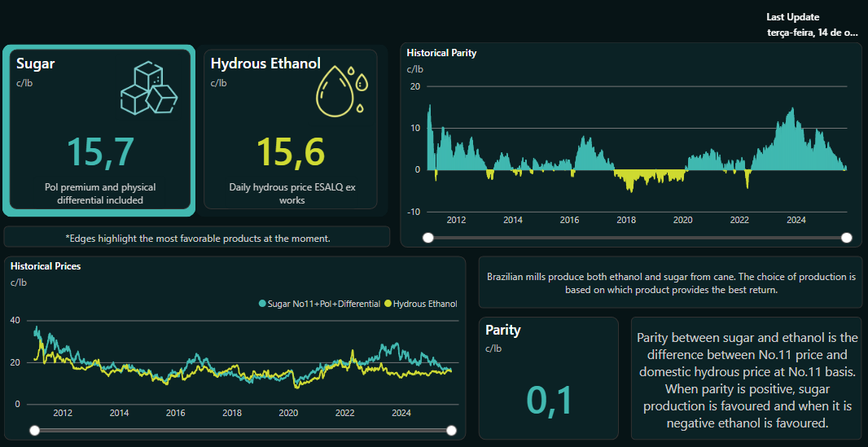Click the sugar cubes icon

coord(148,89)
